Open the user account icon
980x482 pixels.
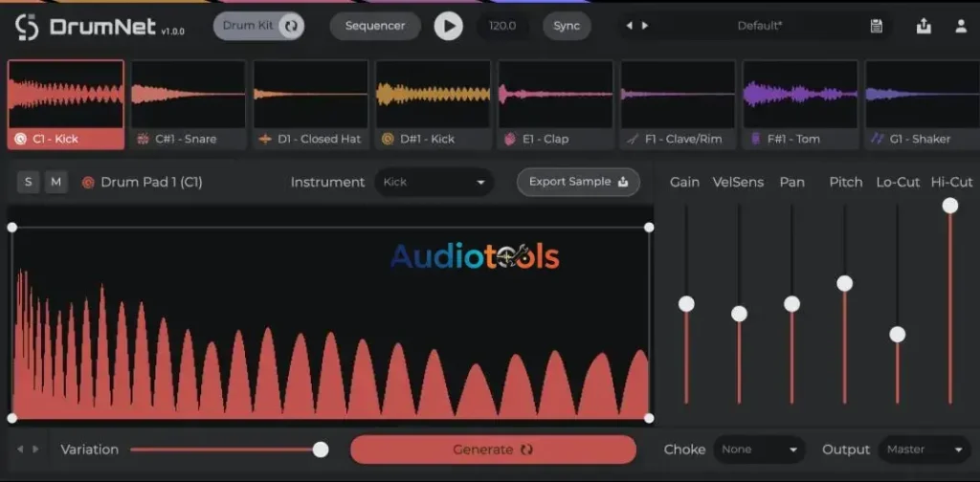click(x=961, y=26)
